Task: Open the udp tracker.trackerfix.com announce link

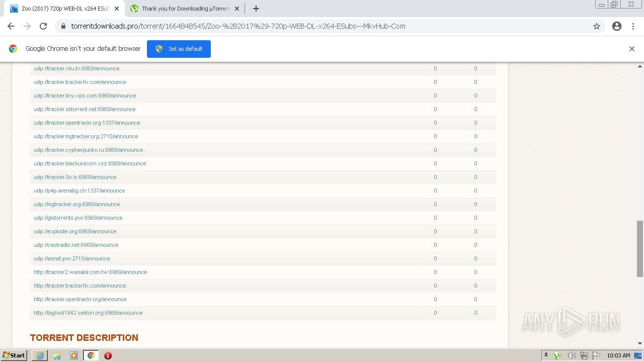Action: click(80, 82)
